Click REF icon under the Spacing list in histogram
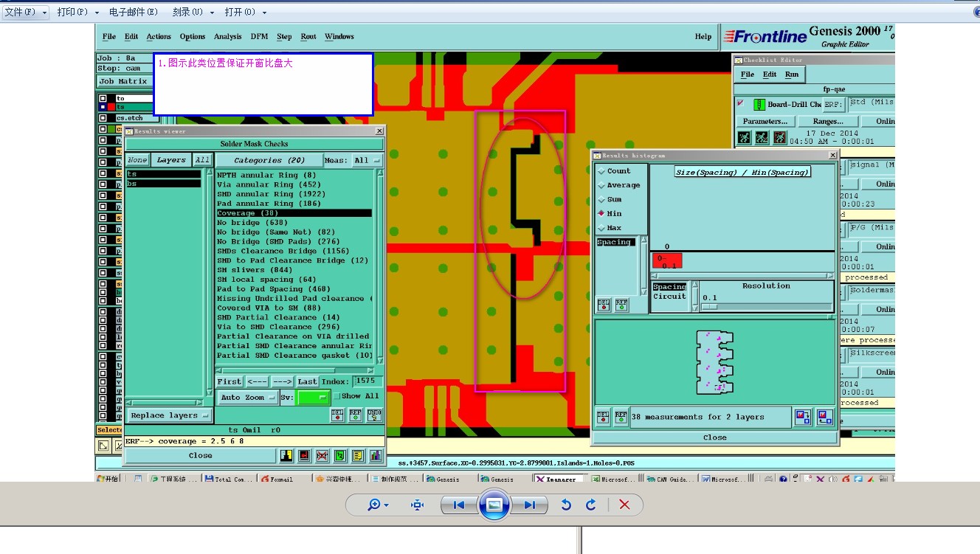980x554 pixels. pos(621,304)
